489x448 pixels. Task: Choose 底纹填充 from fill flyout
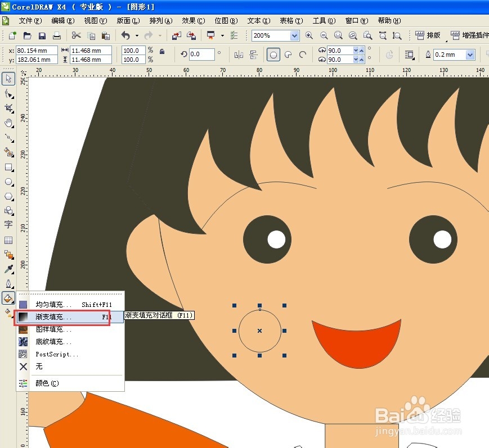[70, 342]
